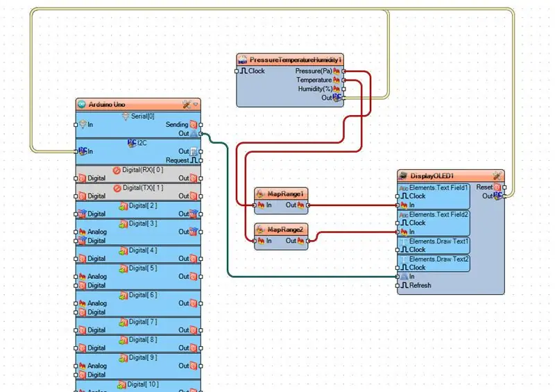555x392 pixels.
Task: Select the Digital[7] Out pin
Action: coord(200,330)
